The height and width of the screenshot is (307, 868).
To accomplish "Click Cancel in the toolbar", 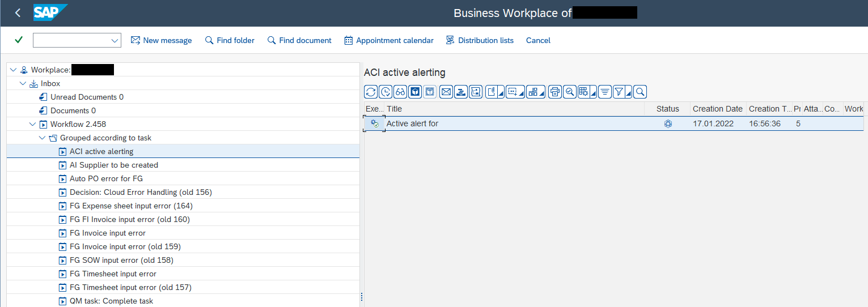I will tap(538, 40).
